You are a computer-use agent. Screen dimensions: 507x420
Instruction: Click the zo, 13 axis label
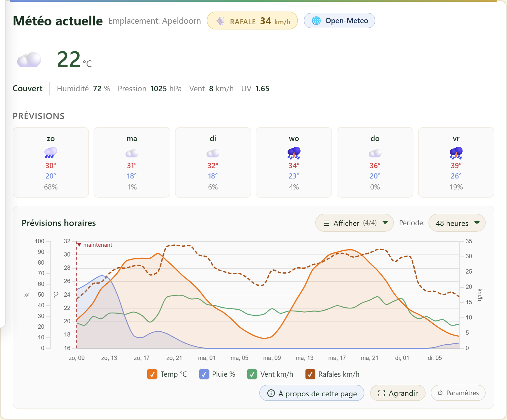pos(109,358)
